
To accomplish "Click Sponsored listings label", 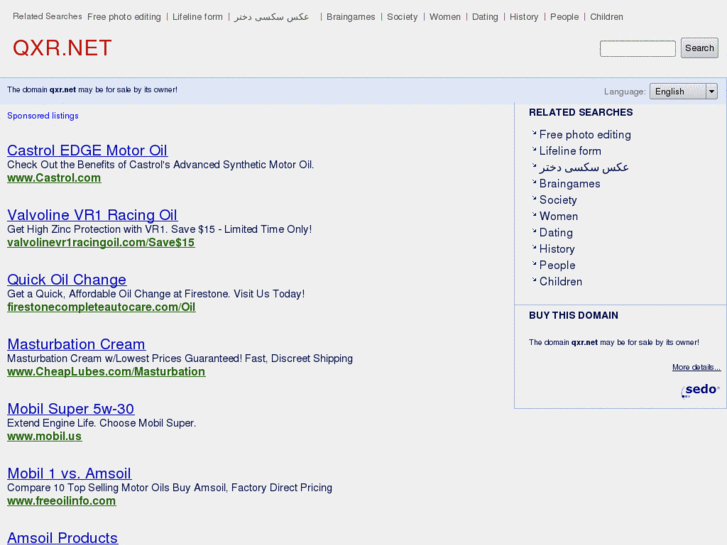I will [43, 115].
